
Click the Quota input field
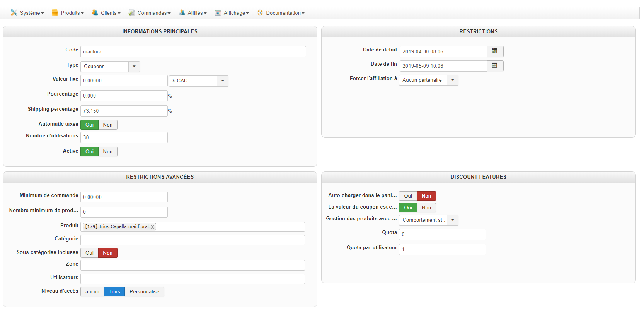tap(443, 234)
